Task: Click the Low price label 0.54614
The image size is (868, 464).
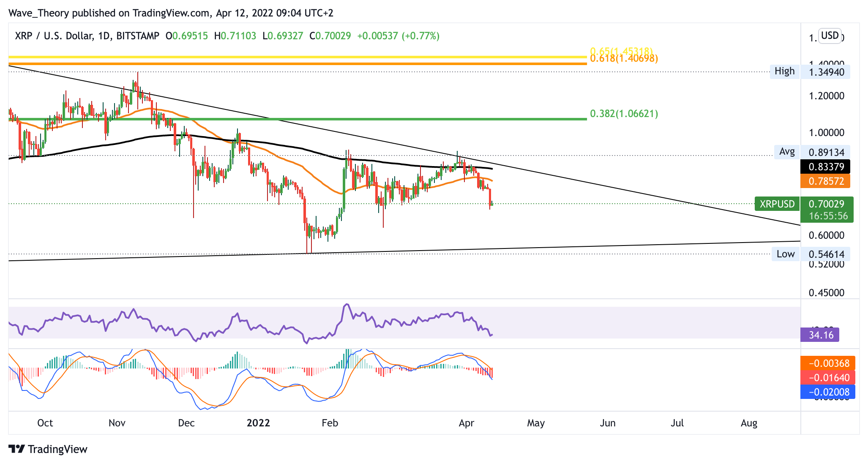Action: pyautogui.click(x=826, y=254)
